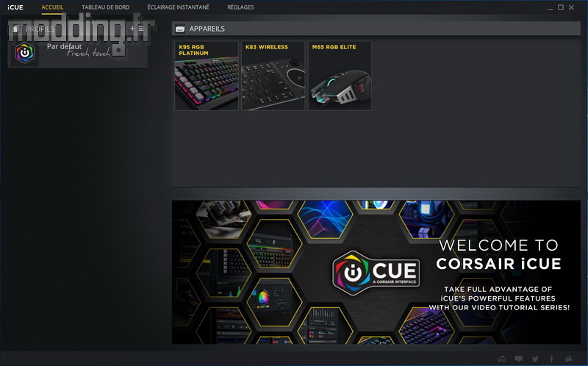This screenshot has width=588, height=366.
Task: Open the ÉCLAIRAGE INSTANTANÉ tab
Action: coord(178,7)
